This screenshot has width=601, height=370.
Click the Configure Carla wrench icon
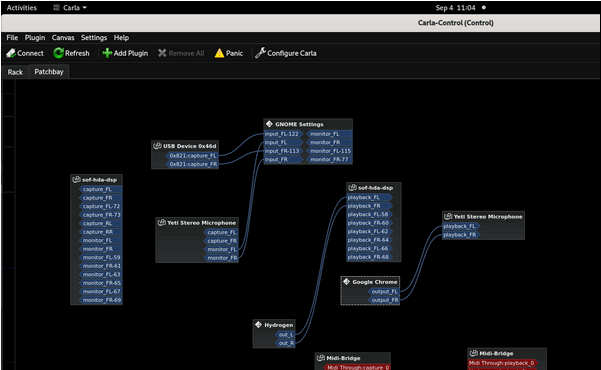(x=260, y=53)
